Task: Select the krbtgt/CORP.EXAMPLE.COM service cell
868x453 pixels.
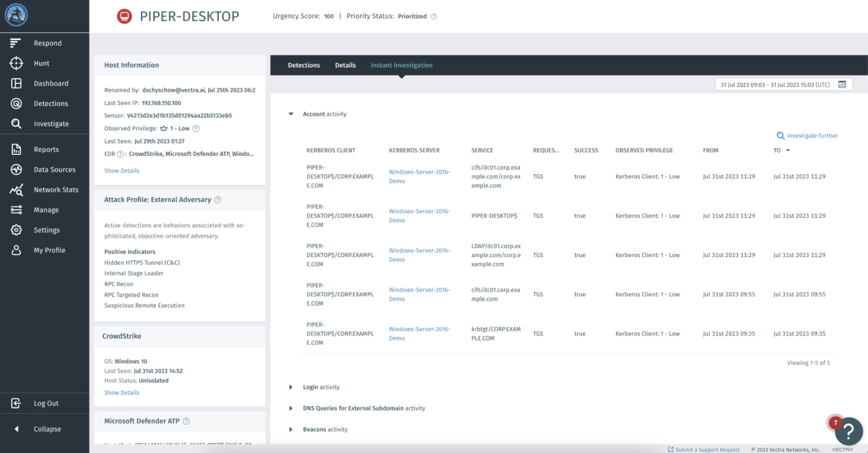Action: pyautogui.click(x=496, y=333)
